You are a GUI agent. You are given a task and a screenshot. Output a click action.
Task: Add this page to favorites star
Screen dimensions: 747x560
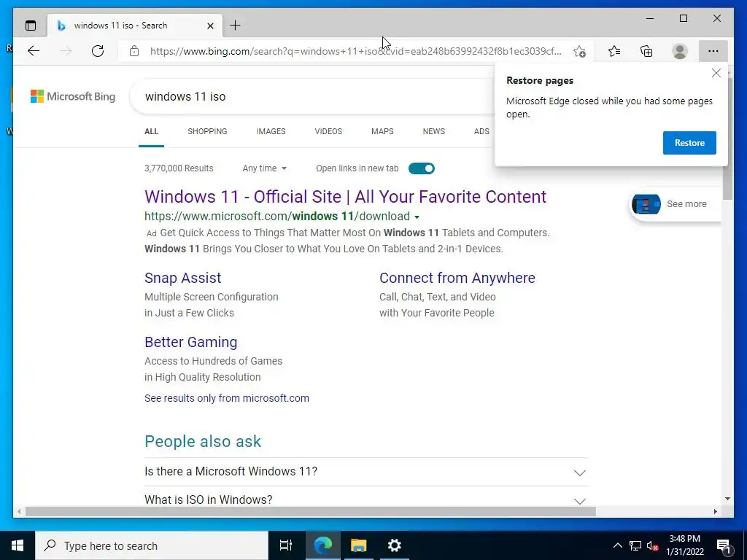pos(579,52)
